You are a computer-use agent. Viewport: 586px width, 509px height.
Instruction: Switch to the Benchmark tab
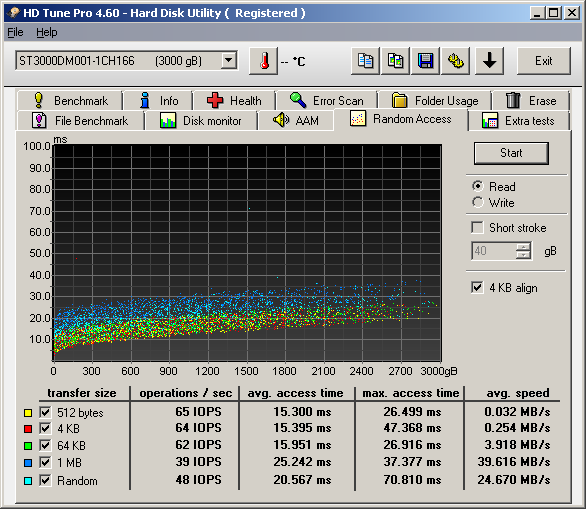coord(70,101)
